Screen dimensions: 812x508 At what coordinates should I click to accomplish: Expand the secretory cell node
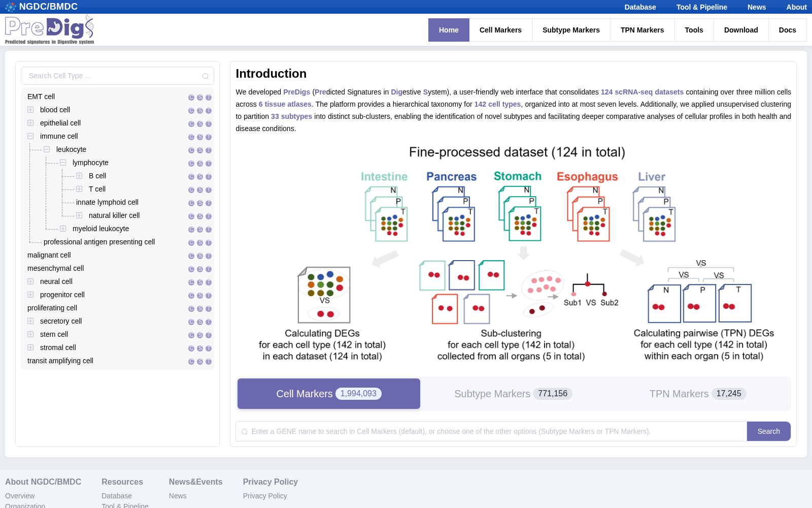click(30, 321)
